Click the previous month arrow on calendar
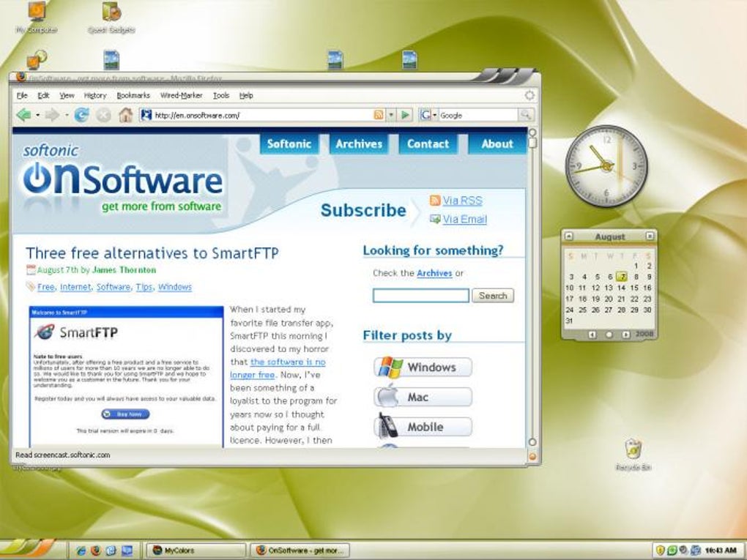 pyautogui.click(x=592, y=335)
